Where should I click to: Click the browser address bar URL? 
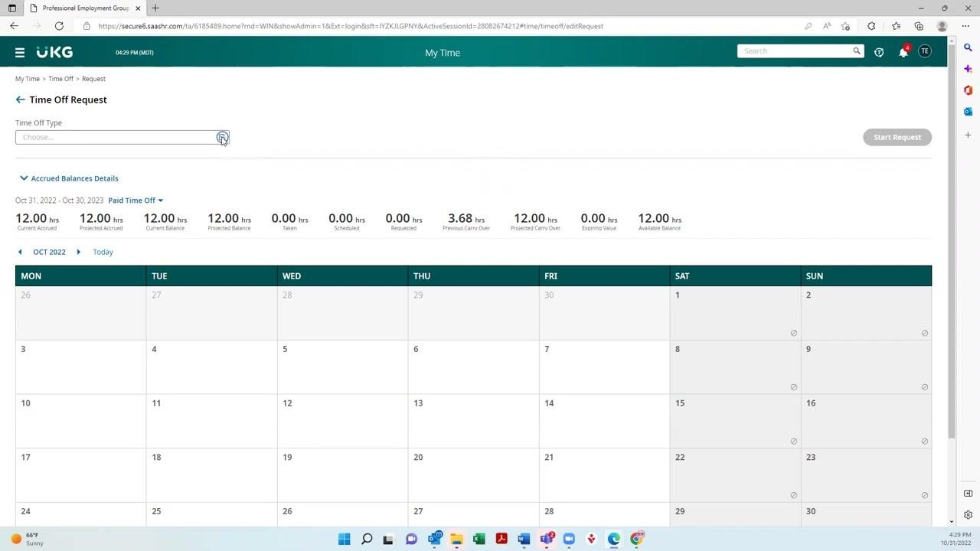351,26
